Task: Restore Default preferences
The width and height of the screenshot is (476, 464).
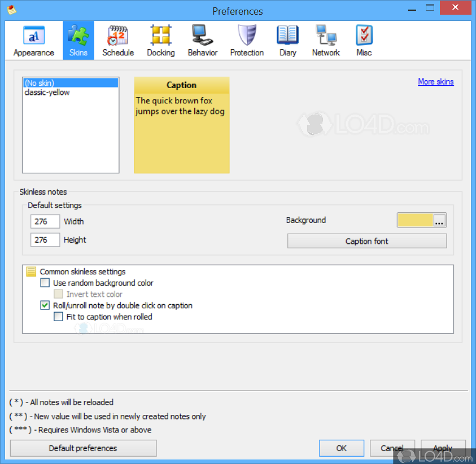Action: click(x=82, y=448)
